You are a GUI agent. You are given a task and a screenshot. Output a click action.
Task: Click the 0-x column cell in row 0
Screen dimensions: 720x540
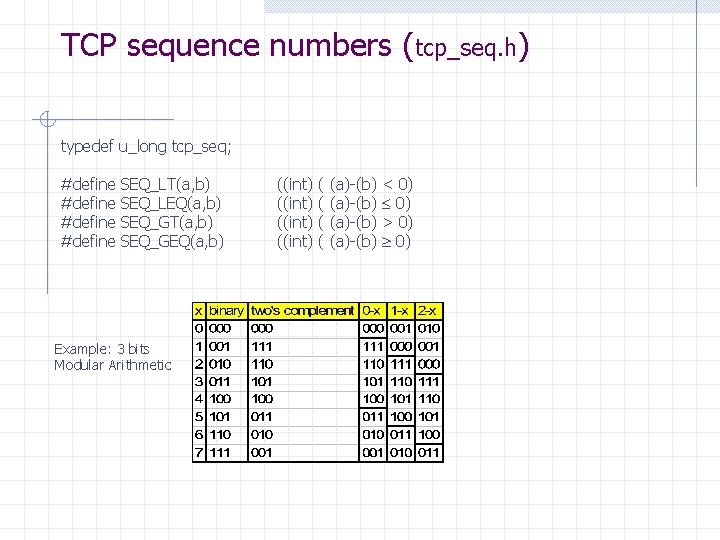373,328
